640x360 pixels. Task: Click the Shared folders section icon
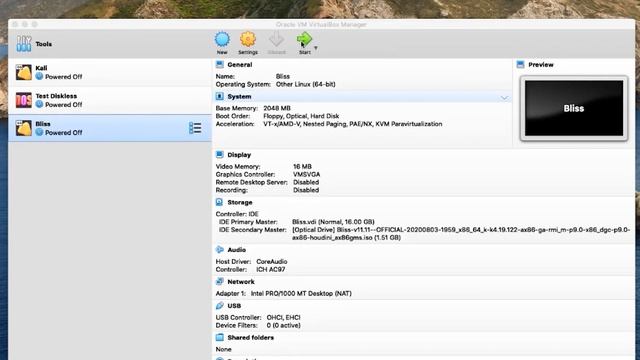pos(220,337)
